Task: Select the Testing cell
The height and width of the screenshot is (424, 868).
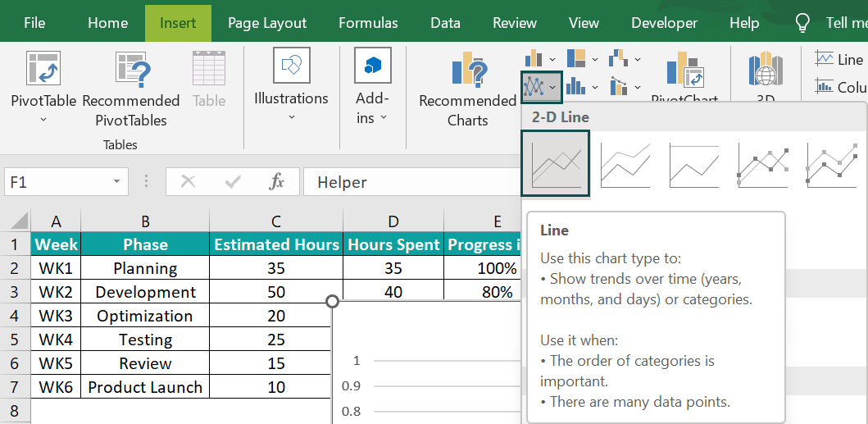Action: point(145,340)
